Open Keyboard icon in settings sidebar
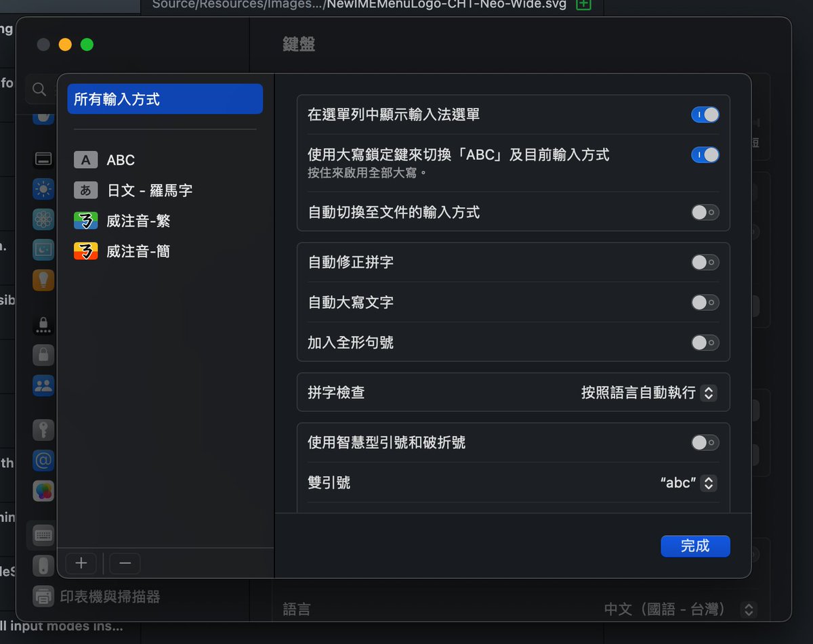The width and height of the screenshot is (813, 644). click(x=43, y=536)
